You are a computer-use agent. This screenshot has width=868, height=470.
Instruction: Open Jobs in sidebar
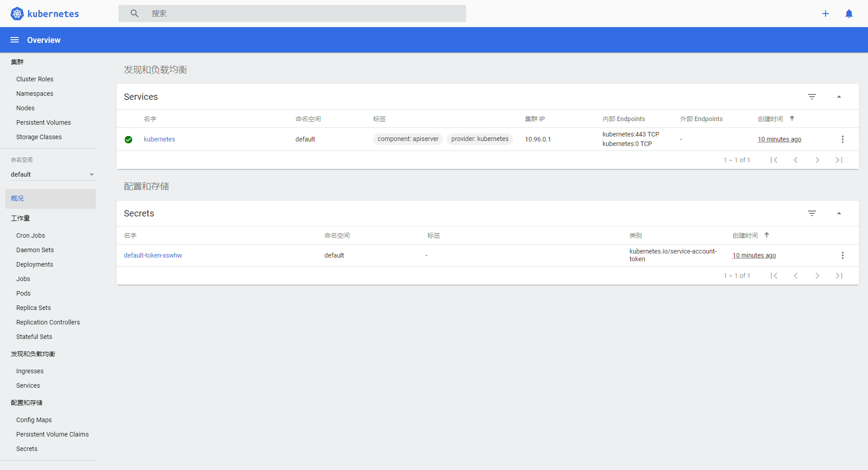pyautogui.click(x=23, y=279)
